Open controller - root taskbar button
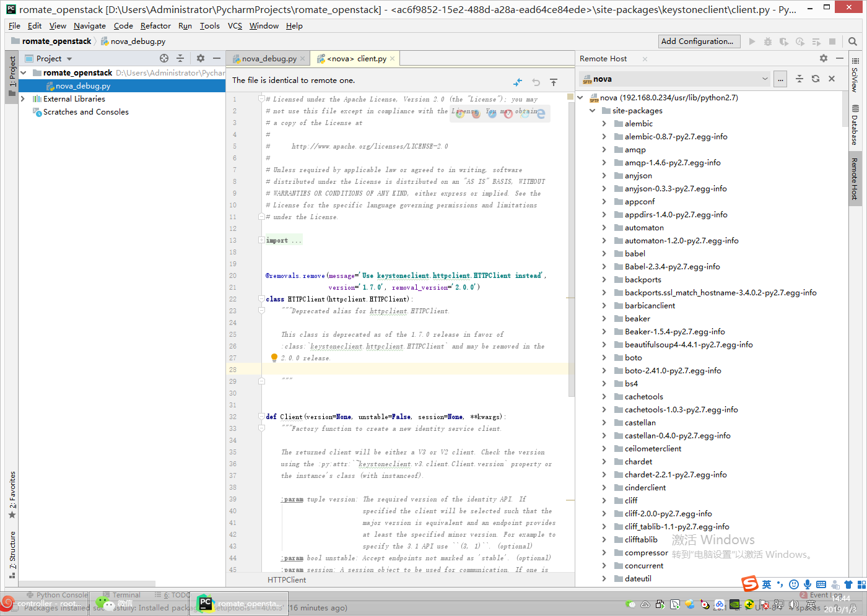This screenshot has height=616, width=867. click(45, 604)
